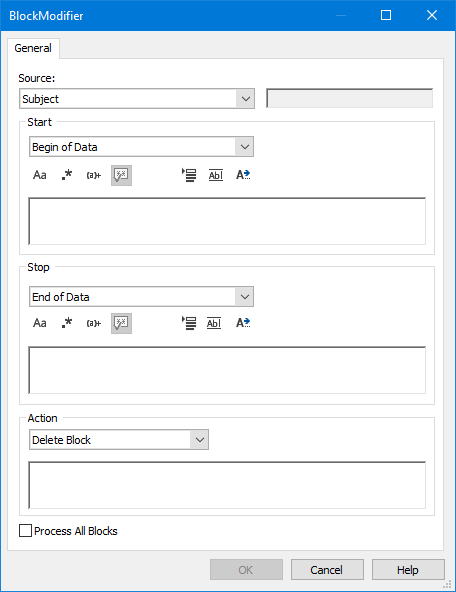Toggle case-sensitive Aa icon in Start section
The height and width of the screenshot is (592, 456).
click(x=40, y=175)
